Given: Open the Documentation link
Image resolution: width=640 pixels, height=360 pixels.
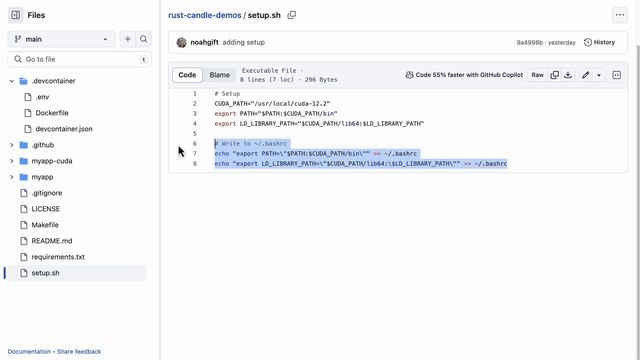Looking at the screenshot, I should pyautogui.click(x=29, y=351).
